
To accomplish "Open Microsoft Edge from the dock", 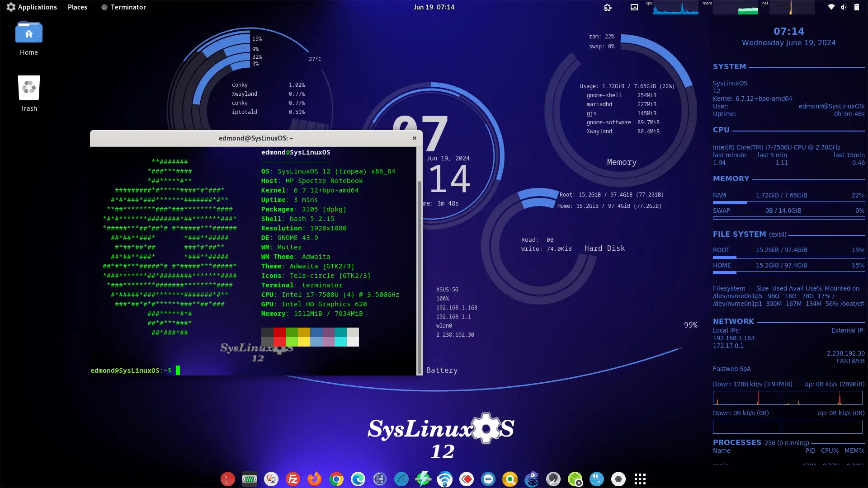I will (x=357, y=479).
